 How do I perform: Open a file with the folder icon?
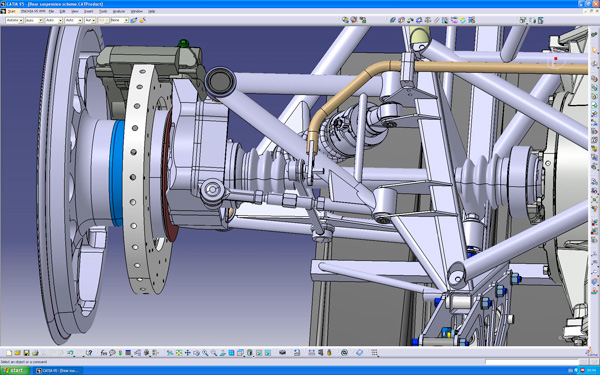(17, 353)
